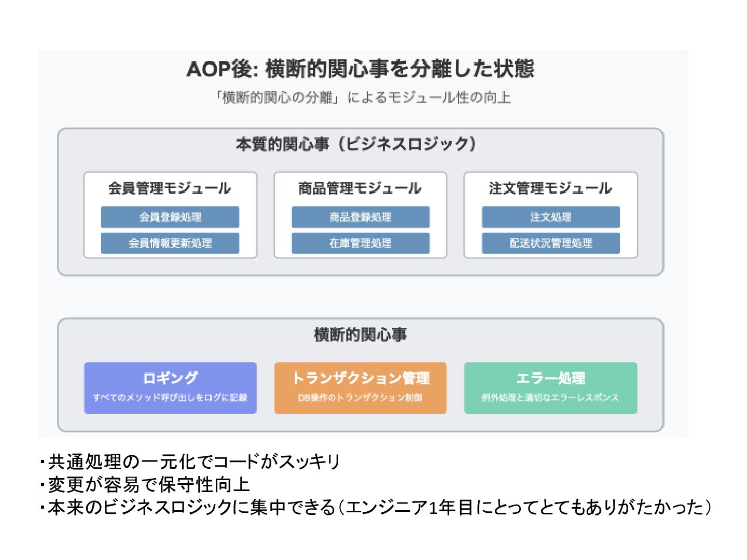
Task: Click the '配送状況管理処理' box
Action: point(551,243)
